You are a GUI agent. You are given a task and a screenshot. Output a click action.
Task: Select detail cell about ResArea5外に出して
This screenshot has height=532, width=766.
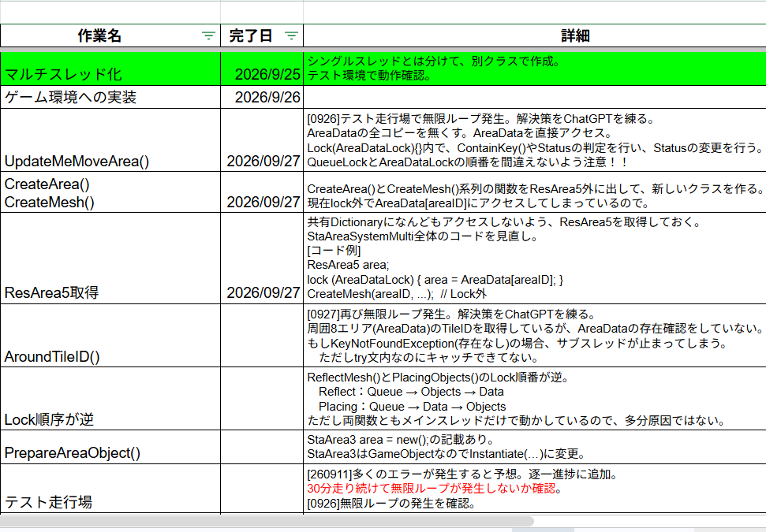pos(535,192)
